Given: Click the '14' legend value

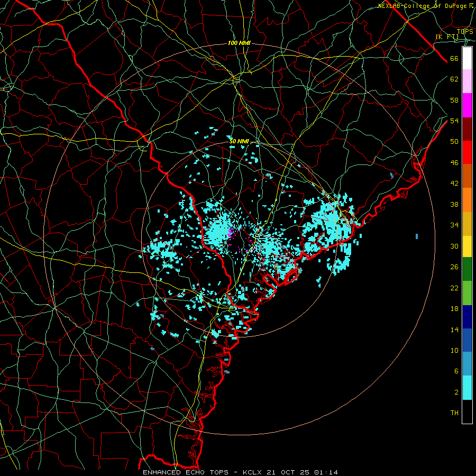Looking at the screenshot, I should pos(454,329).
